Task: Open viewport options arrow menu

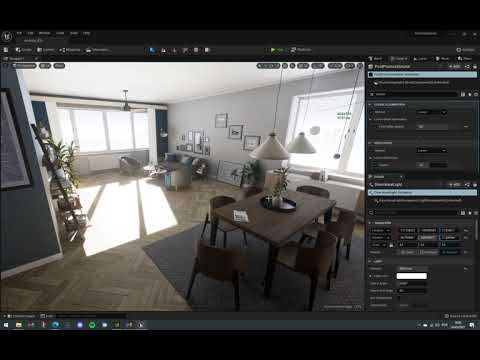Action: 6,66
